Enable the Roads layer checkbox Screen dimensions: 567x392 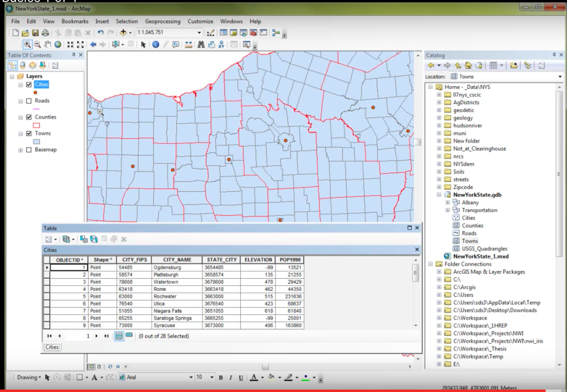(x=29, y=101)
